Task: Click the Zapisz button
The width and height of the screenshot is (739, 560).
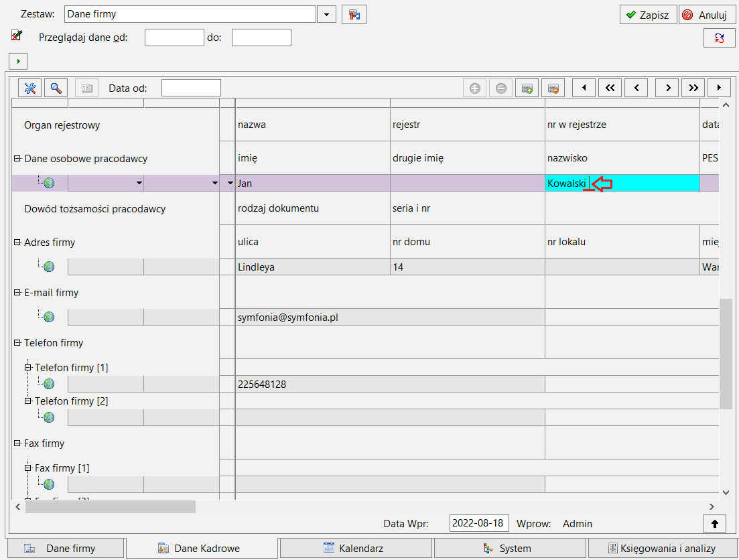Action: [x=648, y=15]
